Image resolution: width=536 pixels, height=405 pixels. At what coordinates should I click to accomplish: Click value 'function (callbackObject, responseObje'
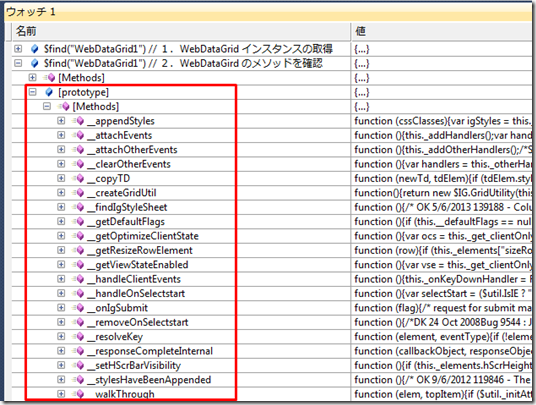tap(443, 351)
